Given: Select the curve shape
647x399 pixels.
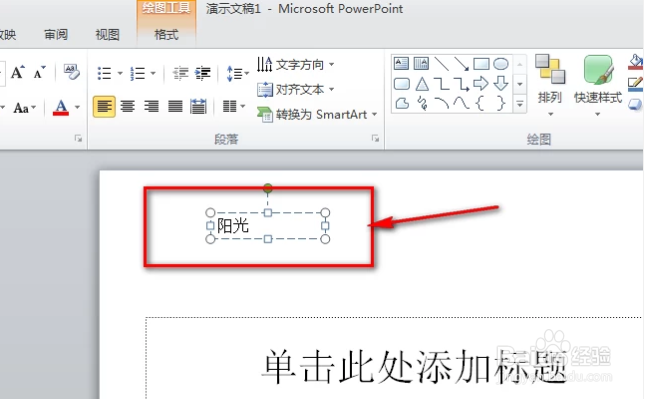Looking at the screenshot, I should (x=461, y=103).
